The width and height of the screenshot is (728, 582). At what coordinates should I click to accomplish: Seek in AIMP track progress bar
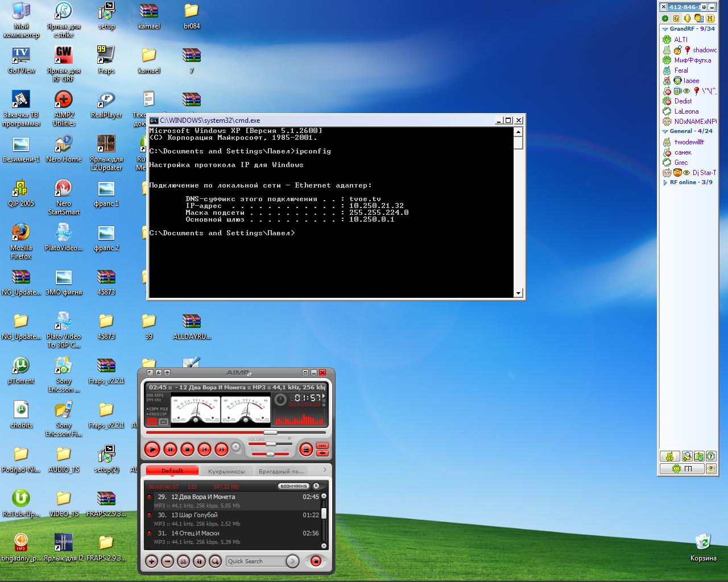point(236,433)
